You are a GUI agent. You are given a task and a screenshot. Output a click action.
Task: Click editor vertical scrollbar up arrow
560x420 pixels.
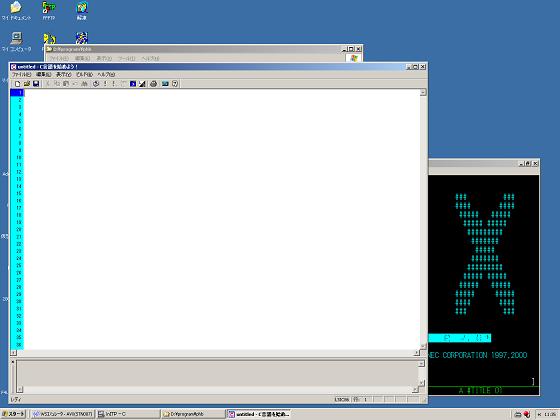[423, 92]
